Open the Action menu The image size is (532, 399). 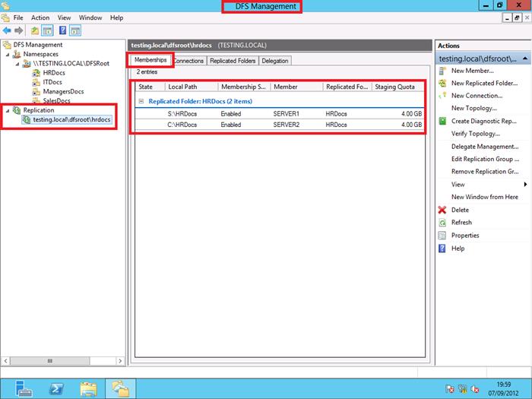coord(40,17)
